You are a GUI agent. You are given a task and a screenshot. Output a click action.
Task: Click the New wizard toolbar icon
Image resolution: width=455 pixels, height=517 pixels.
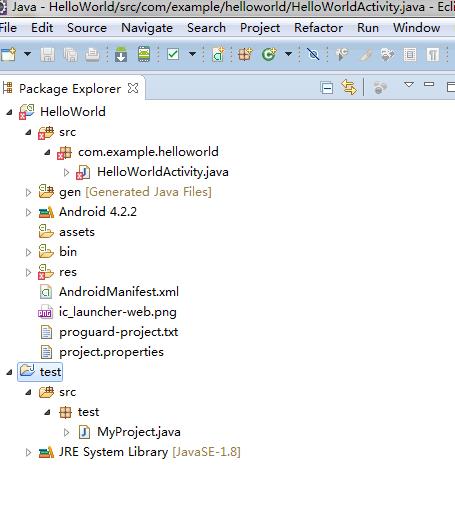tap(9, 54)
